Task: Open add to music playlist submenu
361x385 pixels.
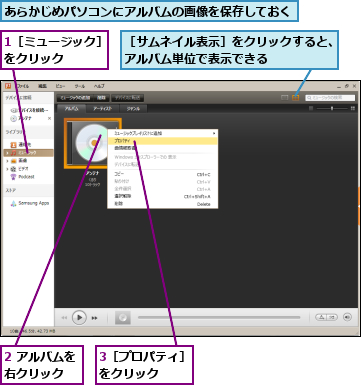Action: (163, 133)
